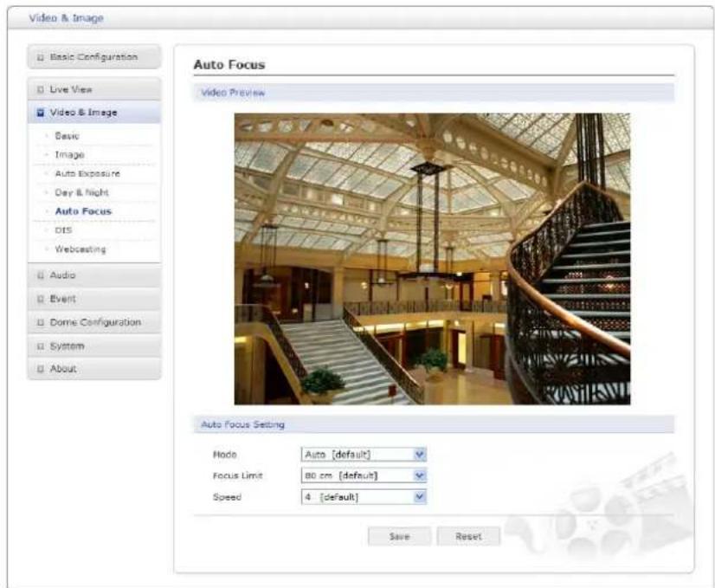Expand the System section

(x=94, y=346)
